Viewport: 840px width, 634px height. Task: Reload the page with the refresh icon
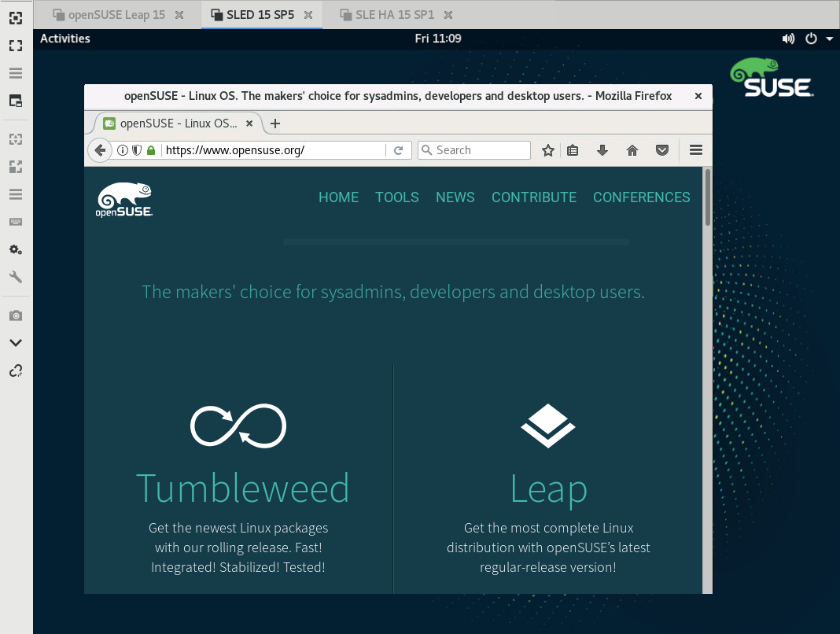[x=399, y=150]
